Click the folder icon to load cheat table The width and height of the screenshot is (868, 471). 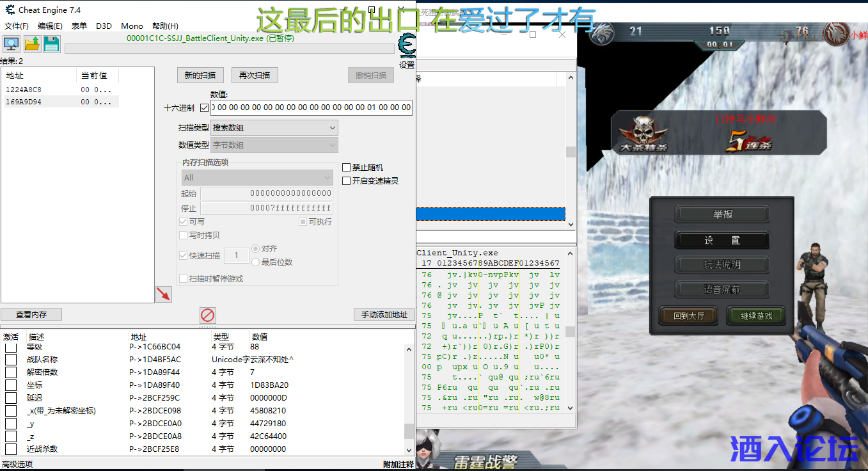coord(31,44)
